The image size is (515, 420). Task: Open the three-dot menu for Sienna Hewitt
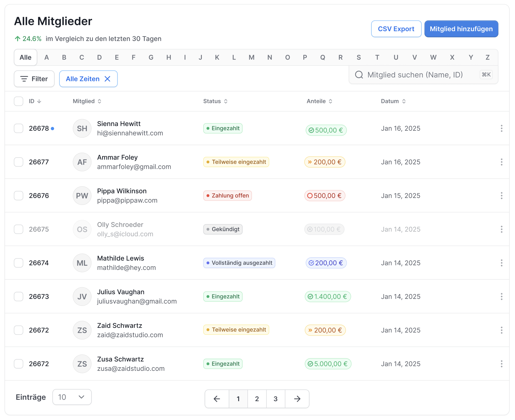501,128
